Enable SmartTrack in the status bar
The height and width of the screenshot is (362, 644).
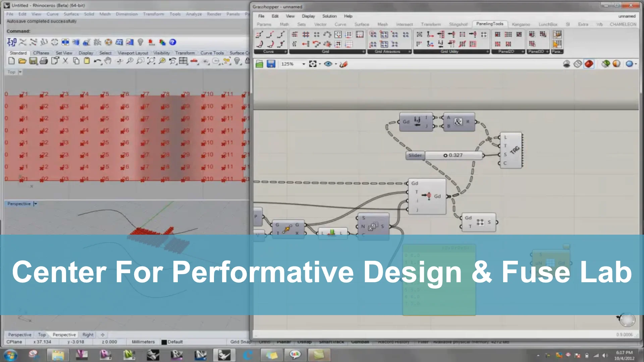[332, 342]
